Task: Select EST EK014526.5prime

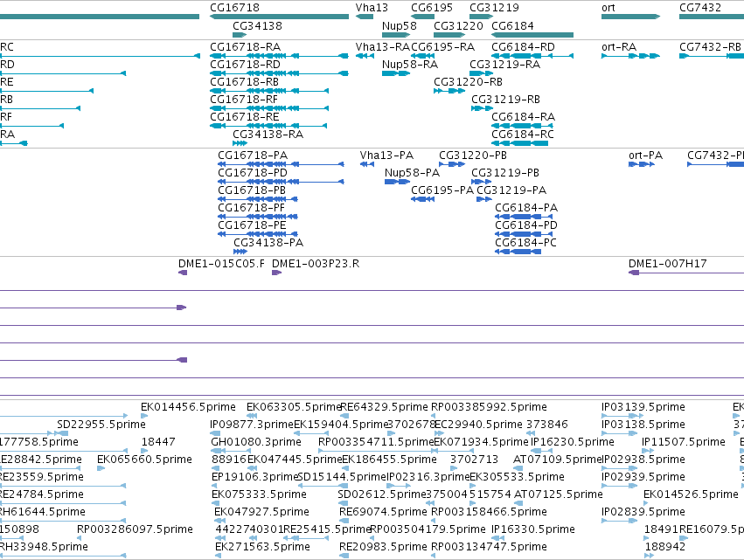Action: tap(691, 494)
